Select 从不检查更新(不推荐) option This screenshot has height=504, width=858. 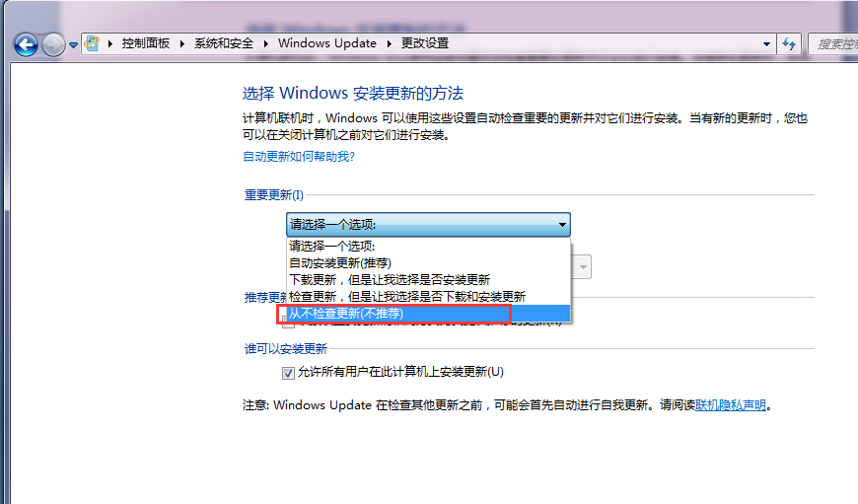428,314
